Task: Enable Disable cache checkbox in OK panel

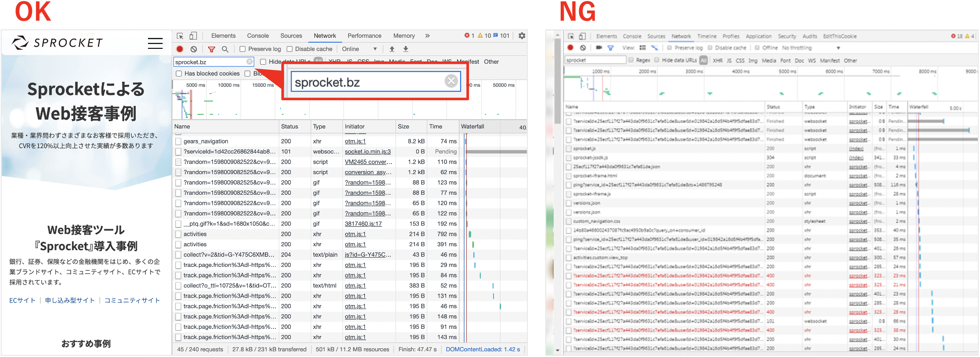Action: click(x=289, y=49)
